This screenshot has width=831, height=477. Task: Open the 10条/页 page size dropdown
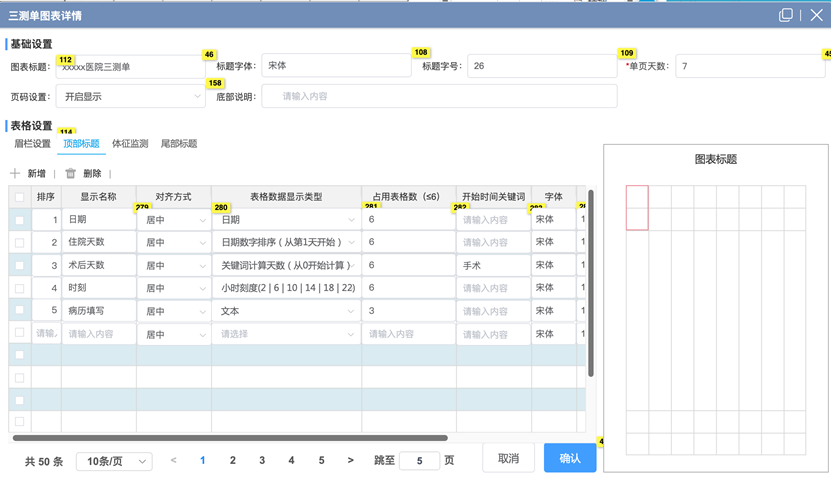click(x=114, y=461)
